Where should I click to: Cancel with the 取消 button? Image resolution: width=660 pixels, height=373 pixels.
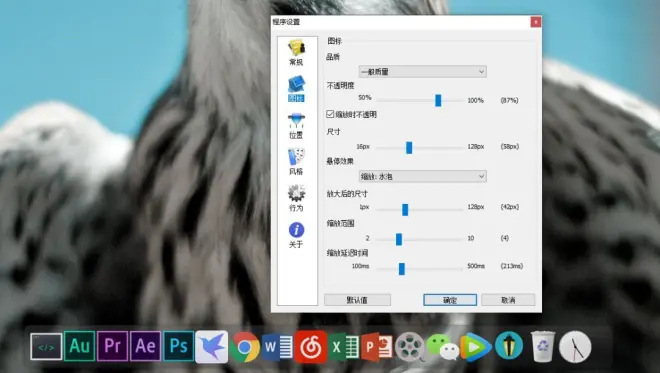[508, 300]
